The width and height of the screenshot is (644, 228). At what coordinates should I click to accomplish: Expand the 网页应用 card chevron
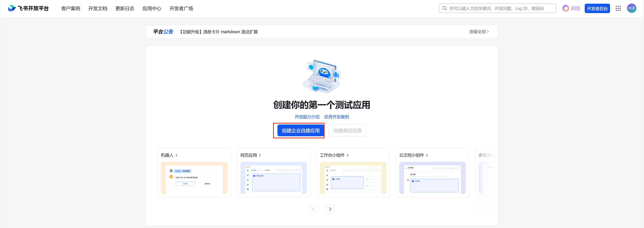(x=260, y=155)
